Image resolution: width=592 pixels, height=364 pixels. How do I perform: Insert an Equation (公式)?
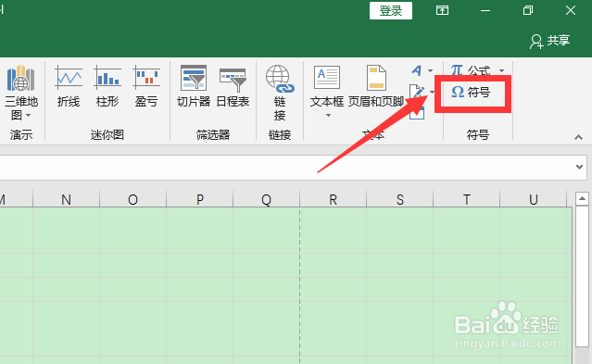(471, 70)
